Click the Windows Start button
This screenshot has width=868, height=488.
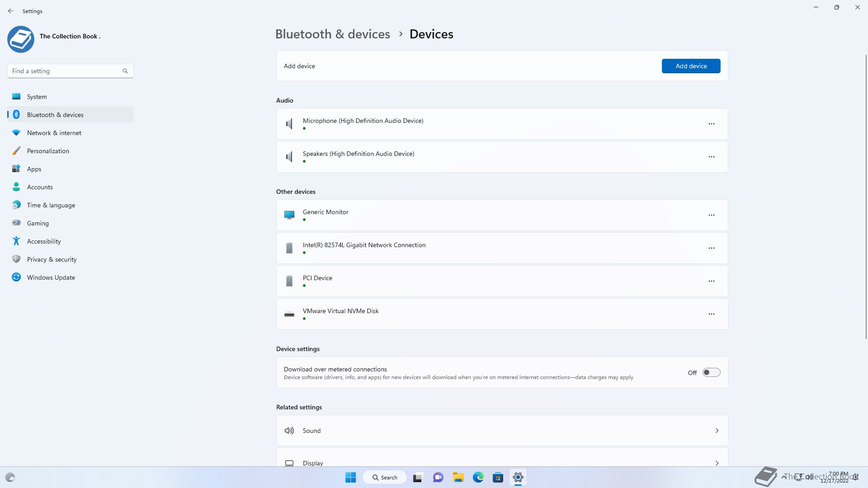[350, 477]
